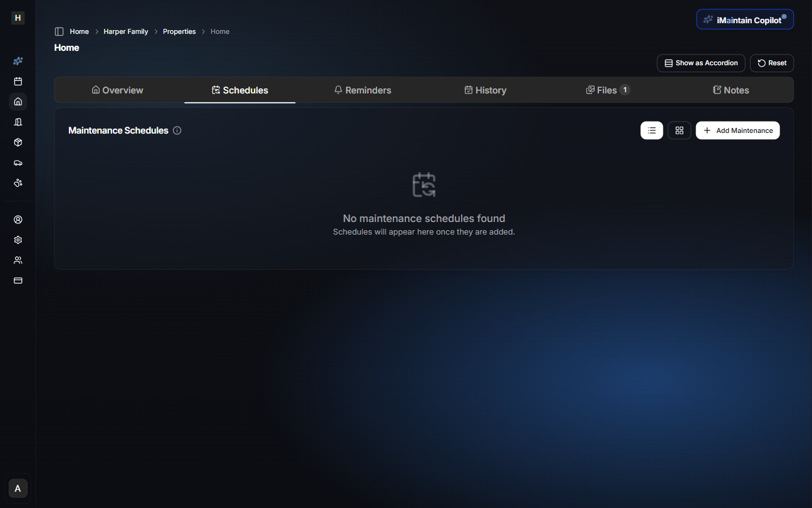Open the billing card icon in the sidebar
This screenshot has height=508, width=812.
(18, 280)
